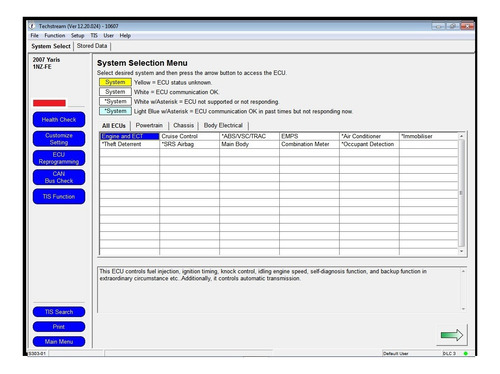Click the light blue *System legend swatch
The image size is (500, 374).
[x=115, y=111]
